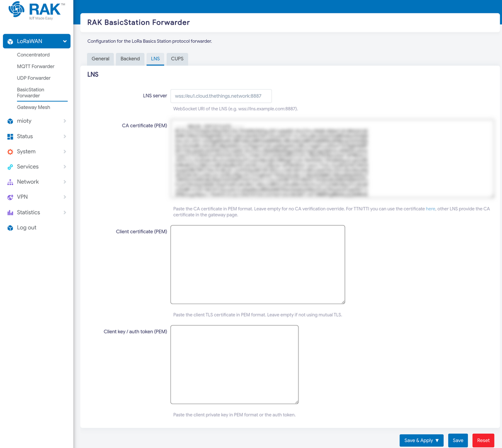This screenshot has width=502, height=448.
Task: Click the red Reset button
Action: coord(483,441)
